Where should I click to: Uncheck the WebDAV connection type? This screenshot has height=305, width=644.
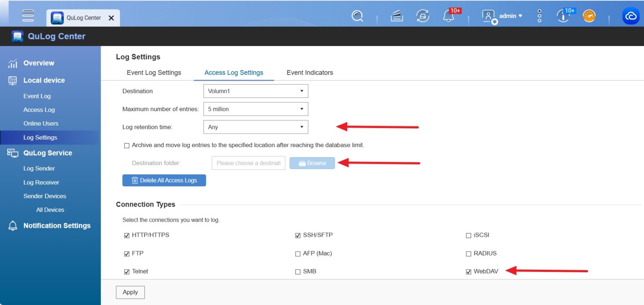[x=469, y=271]
